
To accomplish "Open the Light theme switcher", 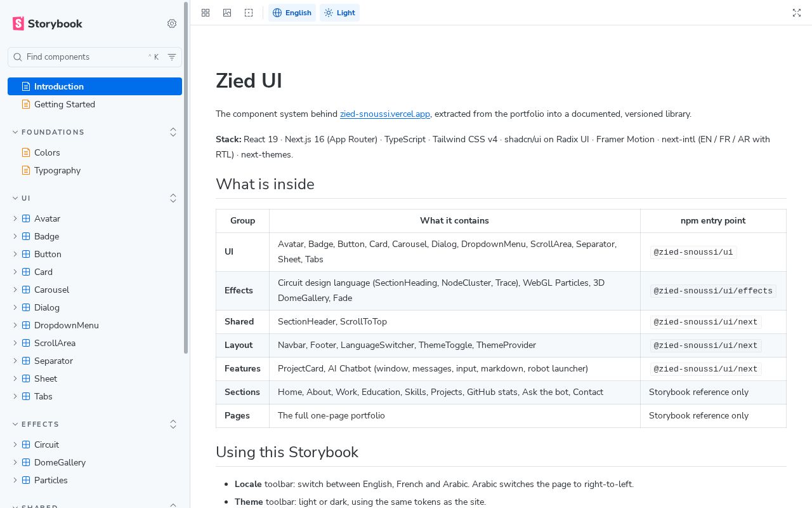I will pyautogui.click(x=339, y=13).
